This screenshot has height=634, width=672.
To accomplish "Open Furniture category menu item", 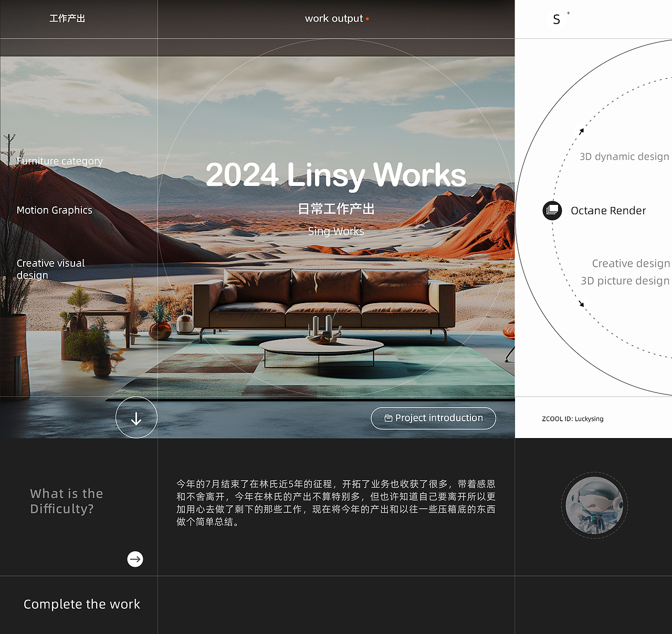I will pyautogui.click(x=59, y=161).
